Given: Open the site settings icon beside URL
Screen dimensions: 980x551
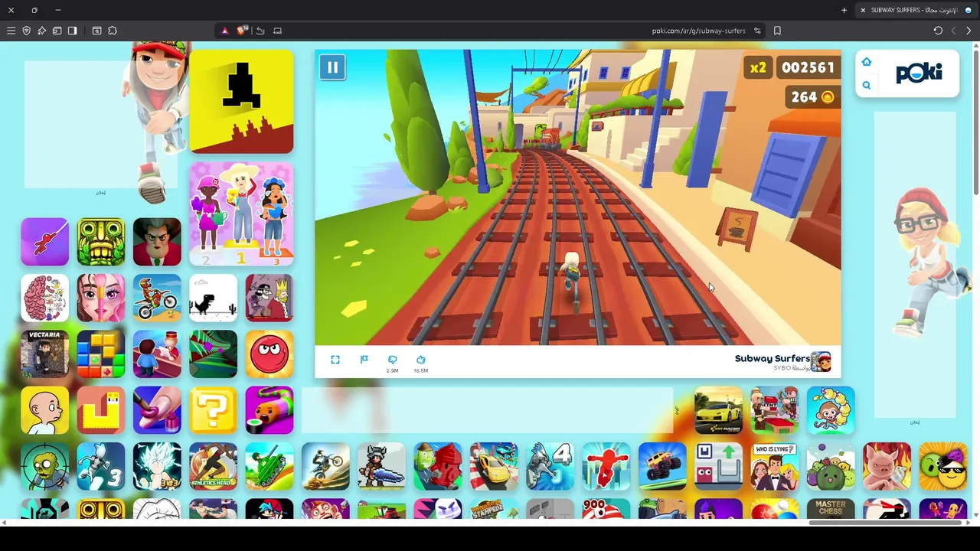Looking at the screenshot, I should pyautogui.click(x=757, y=31).
